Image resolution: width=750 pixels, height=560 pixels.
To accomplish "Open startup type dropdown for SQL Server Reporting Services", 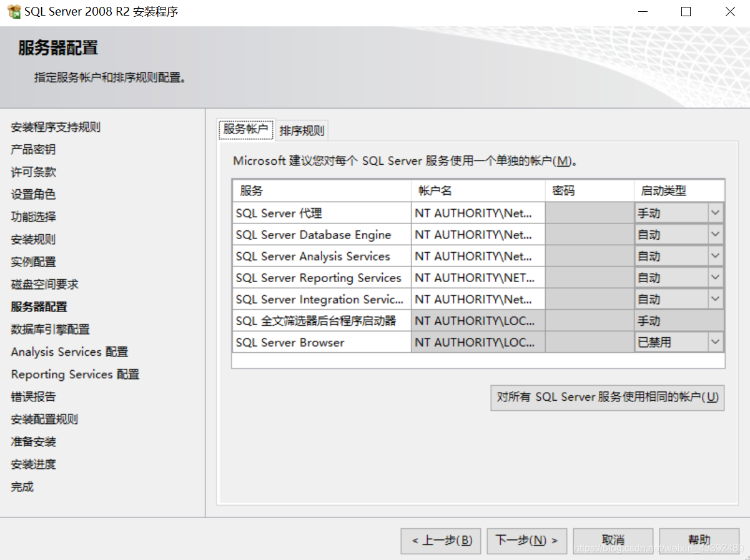I will [715, 278].
